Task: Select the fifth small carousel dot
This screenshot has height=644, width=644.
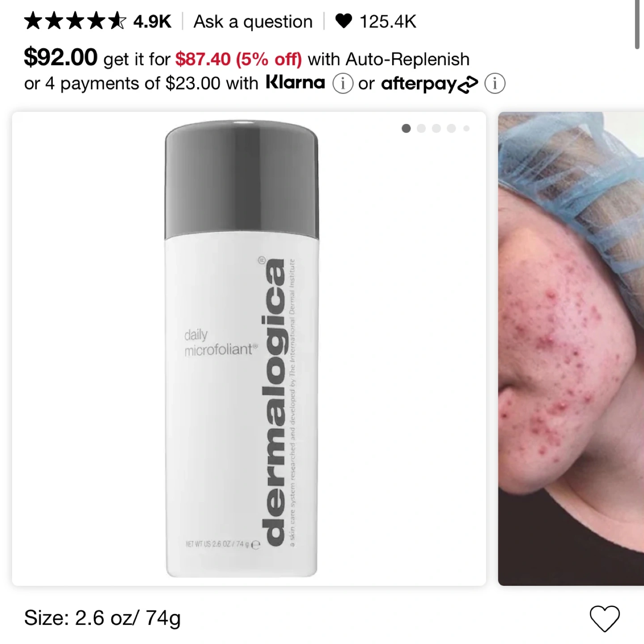Action: (466, 128)
